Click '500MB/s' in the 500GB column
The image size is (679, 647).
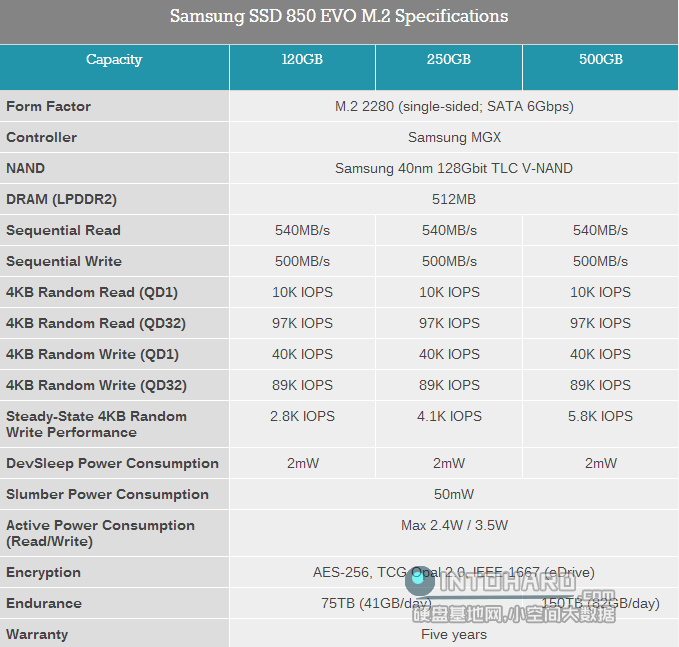click(600, 262)
